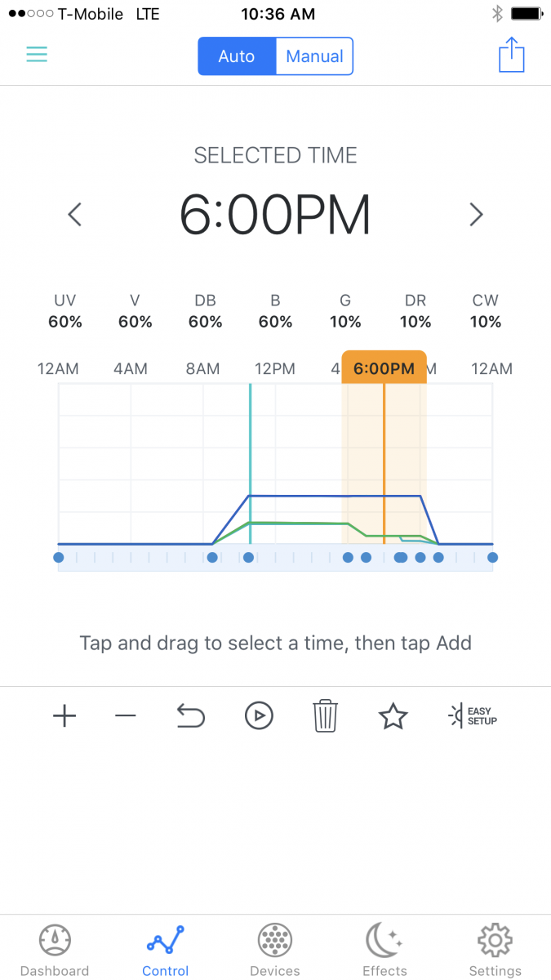Image resolution: width=551 pixels, height=980 pixels.
Task: Play the schedule preview
Action: pyautogui.click(x=258, y=716)
